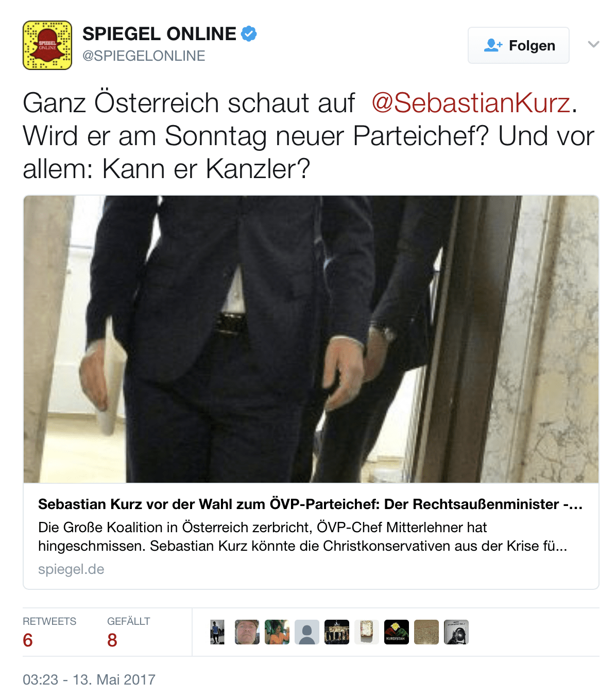
Task: Open the cat poster liker avatar
Action: point(456,632)
